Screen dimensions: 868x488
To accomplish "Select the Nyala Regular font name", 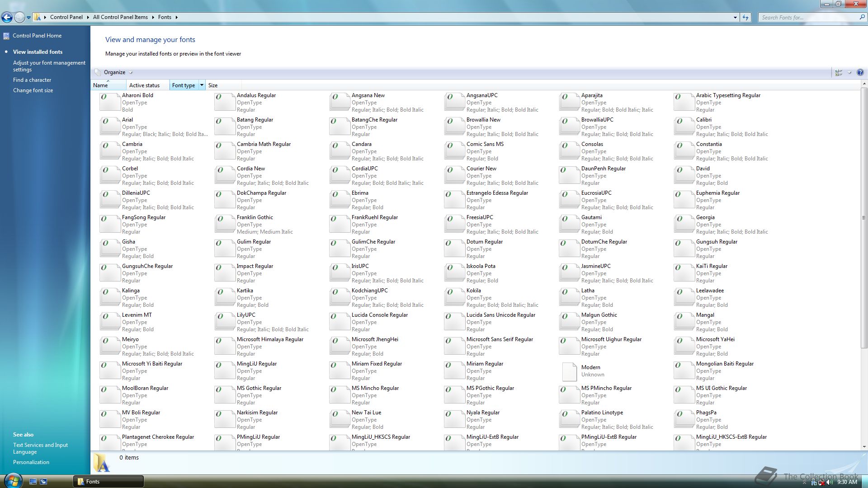I will (x=483, y=413).
